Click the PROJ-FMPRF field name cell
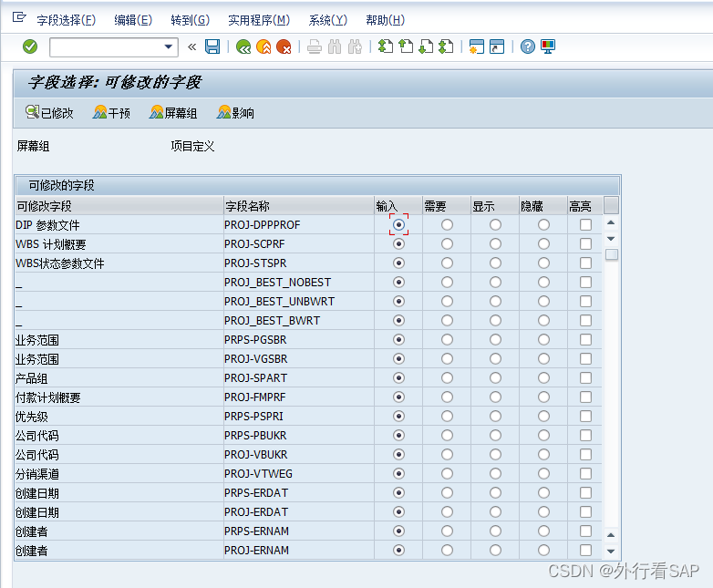The height and width of the screenshot is (588, 713). 299,397
